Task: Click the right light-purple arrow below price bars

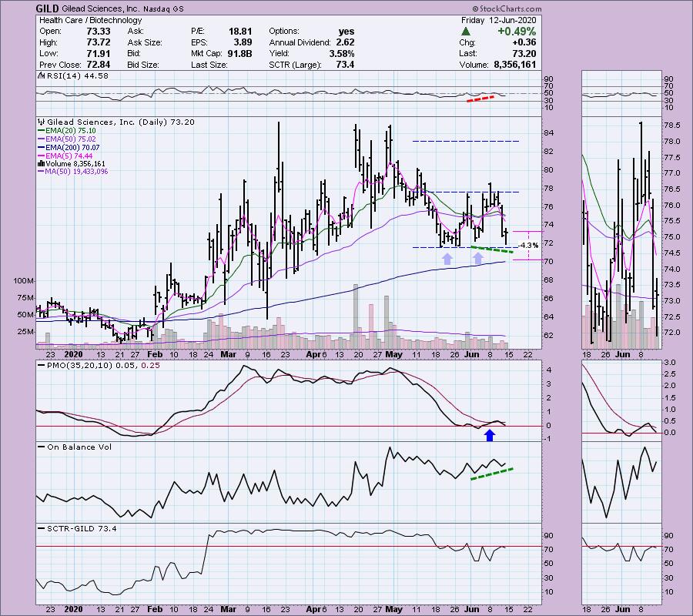Action: pos(478,259)
